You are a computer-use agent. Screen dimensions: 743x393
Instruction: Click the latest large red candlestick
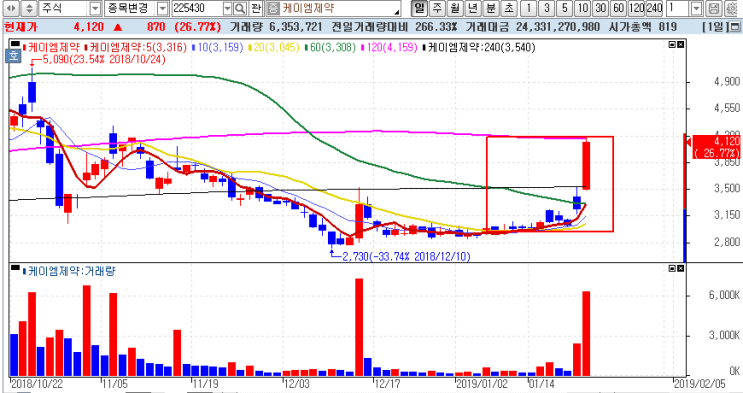[586, 165]
